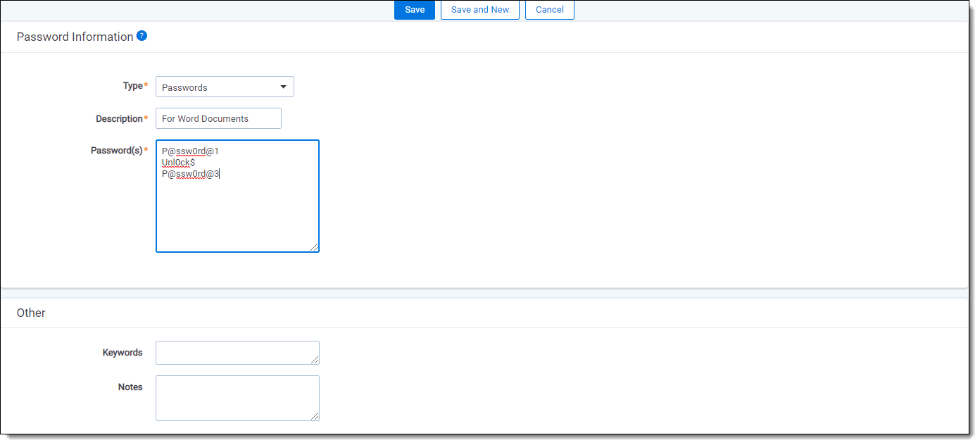This screenshot has height=445, width=980.
Task: Click the Description field with For Word Documents
Action: coord(218,118)
